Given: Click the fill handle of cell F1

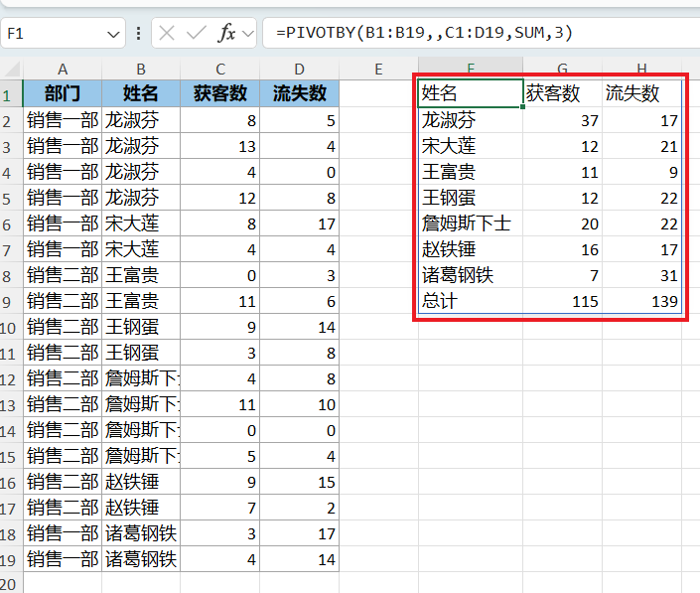Looking at the screenshot, I should (x=523, y=106).
